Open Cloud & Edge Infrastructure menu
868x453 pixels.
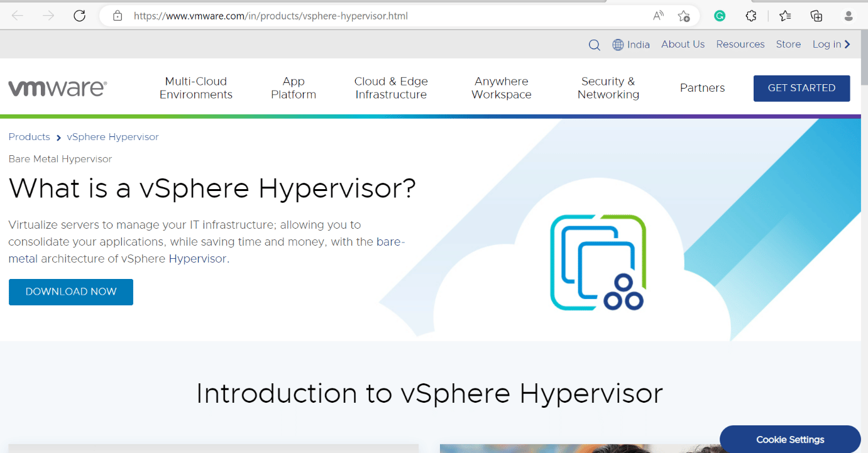click(391, 88)
